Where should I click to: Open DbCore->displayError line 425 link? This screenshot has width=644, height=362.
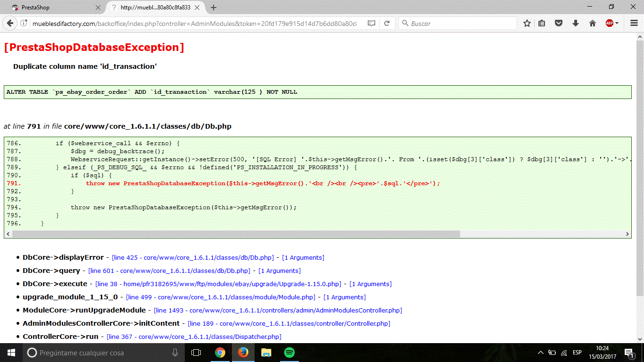pyautogui.click(x=193, y=258)
